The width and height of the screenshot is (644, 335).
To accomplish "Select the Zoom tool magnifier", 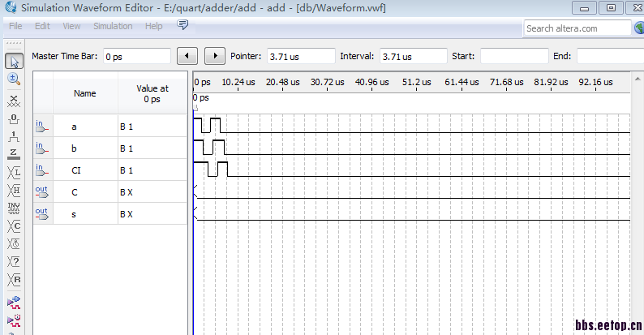I will tap(14, 79).
